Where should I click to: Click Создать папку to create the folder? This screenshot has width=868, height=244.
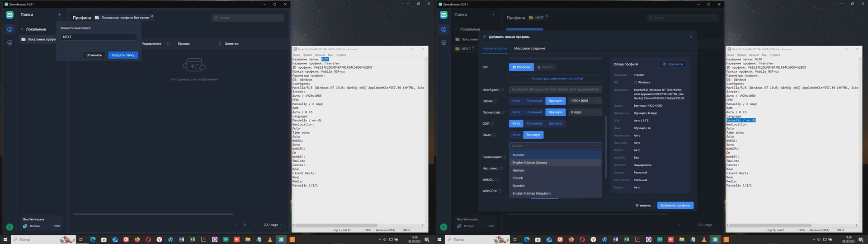coord(123,55)
